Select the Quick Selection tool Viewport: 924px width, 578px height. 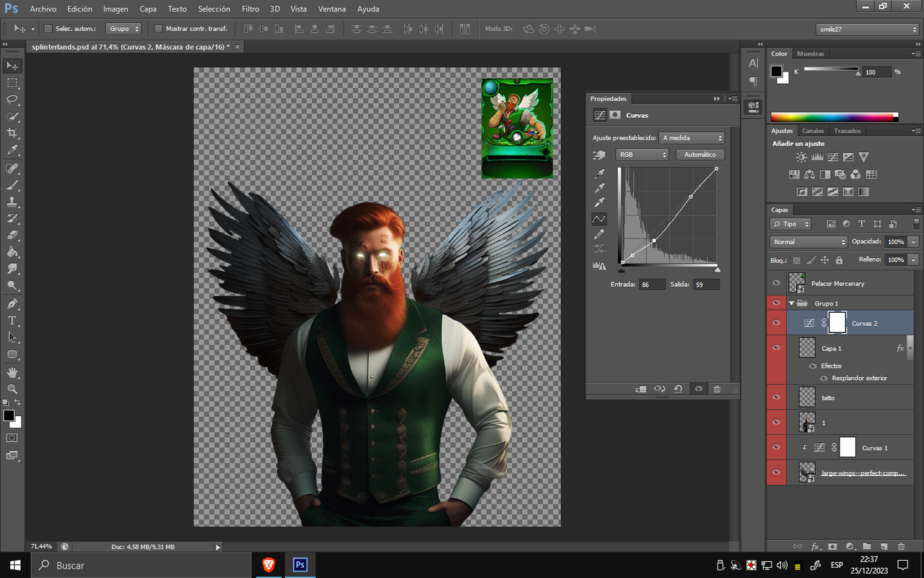tap(12, 116)
